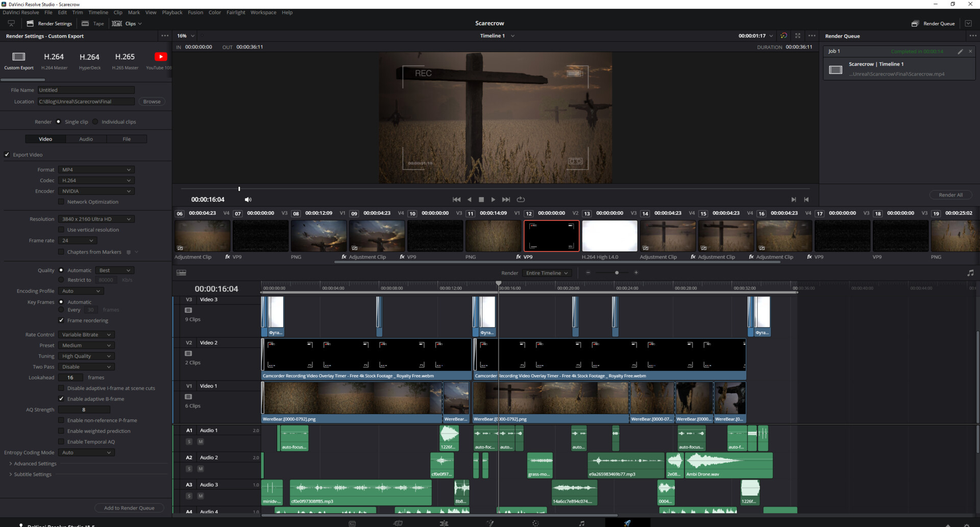Click the Add to Render Queue button

[129, 508]
